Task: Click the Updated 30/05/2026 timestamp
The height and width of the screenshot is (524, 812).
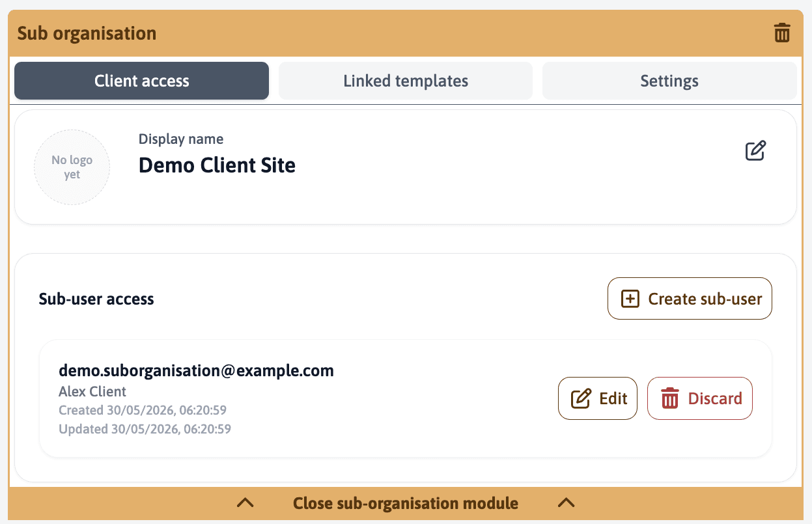Action: [145, 429]
